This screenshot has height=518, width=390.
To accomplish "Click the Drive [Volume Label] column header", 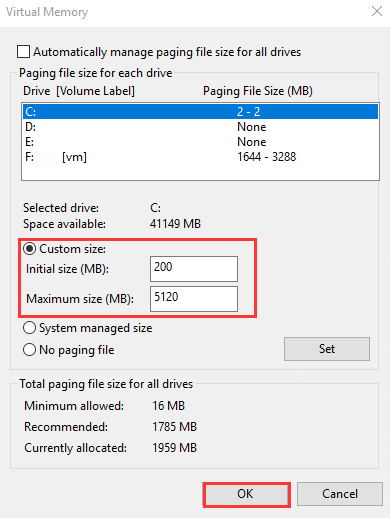I will pyautogui.click(x=79, y=91).
